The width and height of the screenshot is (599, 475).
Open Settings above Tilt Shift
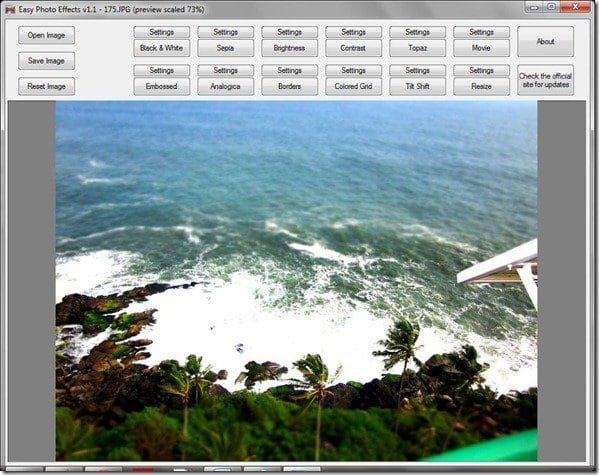point(418,70)
